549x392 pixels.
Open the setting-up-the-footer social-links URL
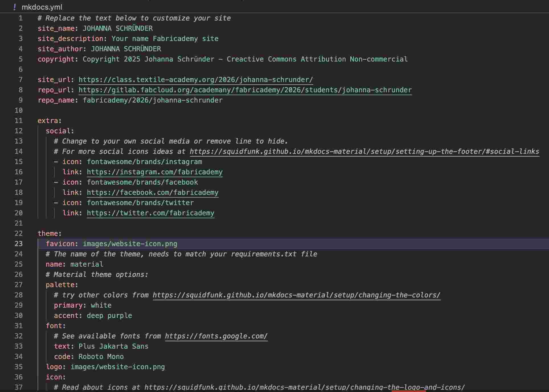[364, 152]
